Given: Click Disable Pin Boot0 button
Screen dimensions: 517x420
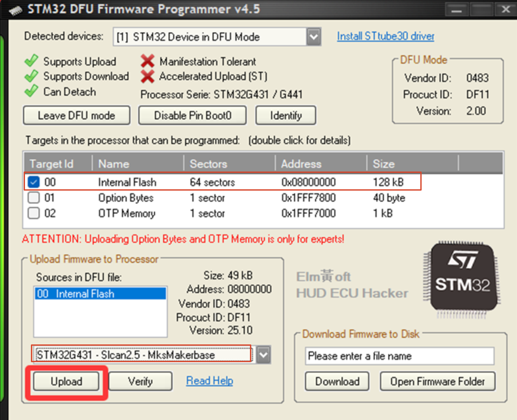Looking at the screenshot, I should (192, 115).
